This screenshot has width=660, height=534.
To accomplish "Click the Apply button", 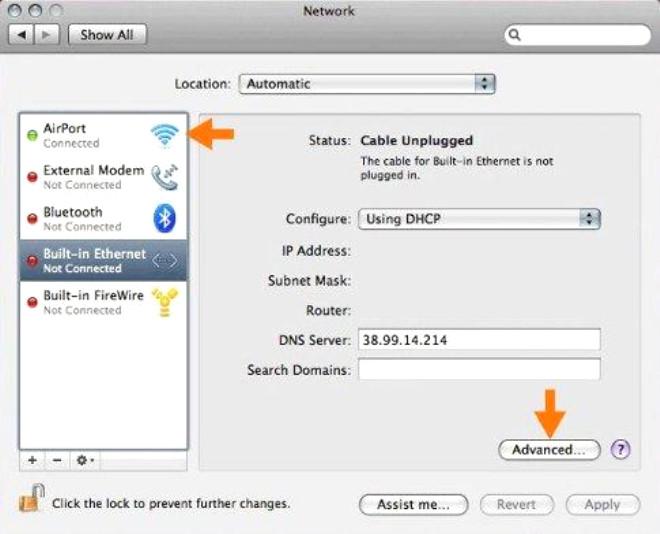I will click(602, 504).
